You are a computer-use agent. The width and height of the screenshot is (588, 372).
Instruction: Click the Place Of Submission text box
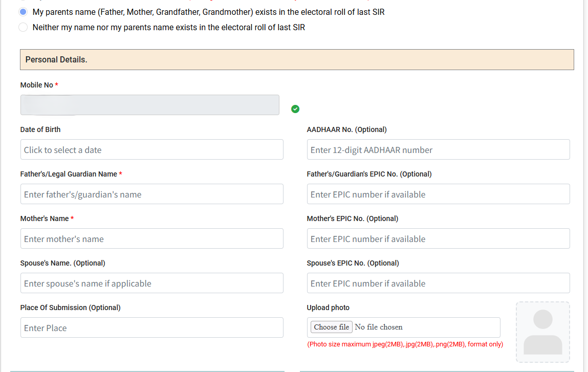point(151,327)
